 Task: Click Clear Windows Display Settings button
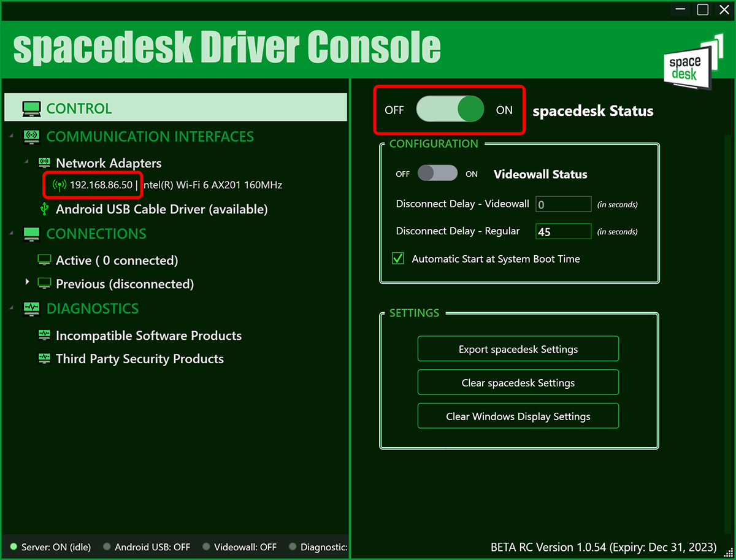(x=518, y=416)
